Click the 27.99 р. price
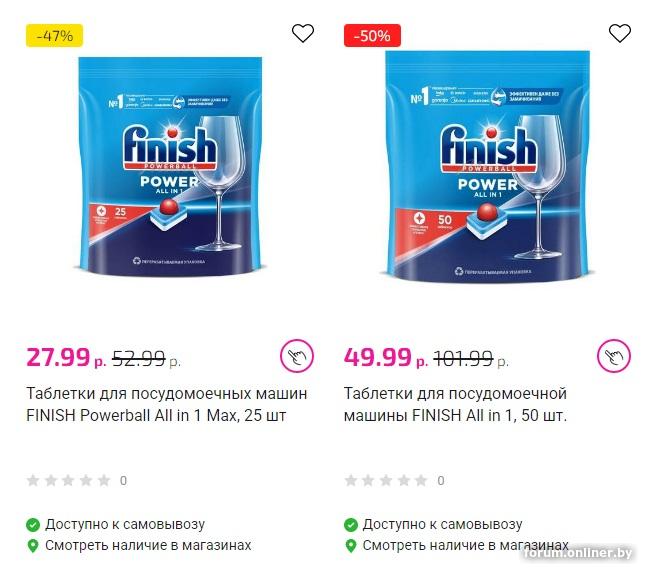The width and height of the screenshot is (653, 574). (x=66, y=356)
